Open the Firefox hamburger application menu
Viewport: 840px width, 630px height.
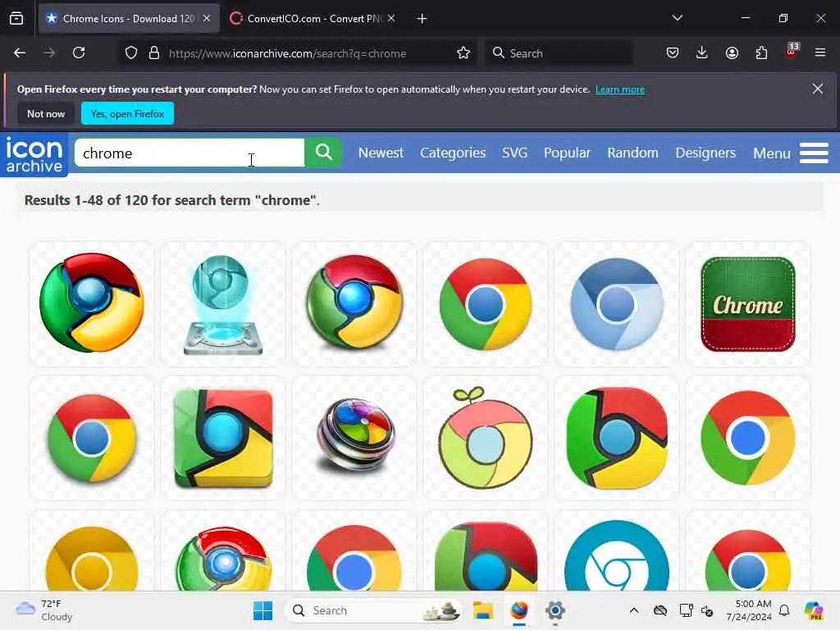[820, 52]
